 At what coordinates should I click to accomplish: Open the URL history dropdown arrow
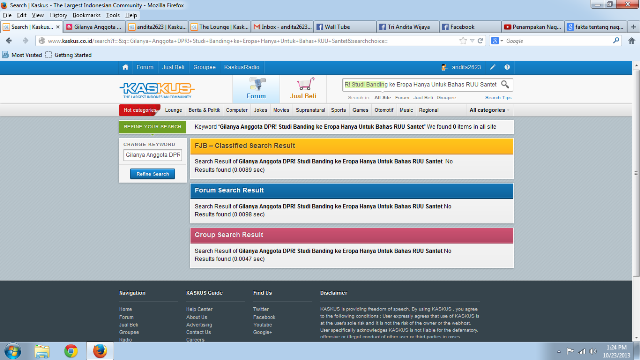point(472,41)
